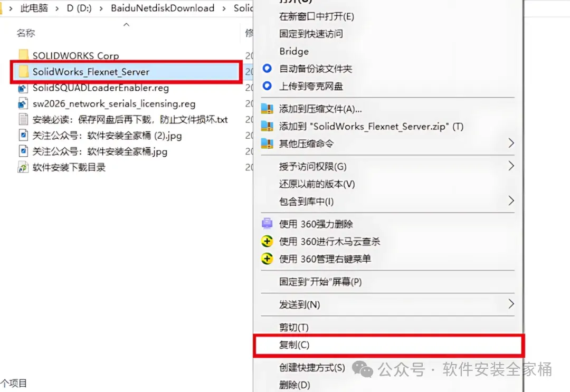Expand the 发送到(N) submenu arrow

[x=511, y=304]
